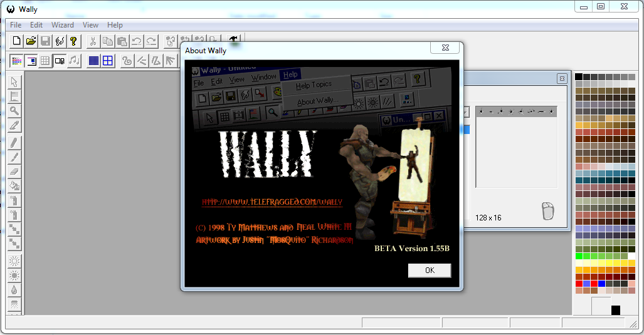
Task: Select the brush tool in left toolbar
Action: coord(14,157)
